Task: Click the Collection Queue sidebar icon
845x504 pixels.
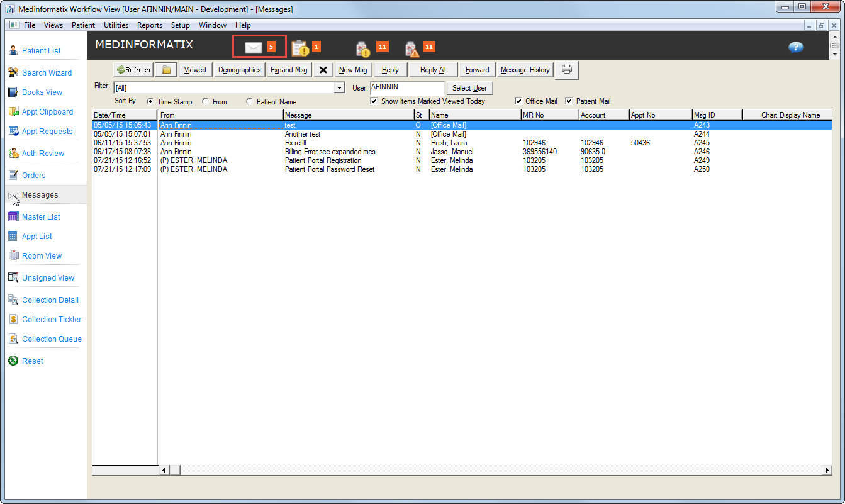Action: pos(13,339)
